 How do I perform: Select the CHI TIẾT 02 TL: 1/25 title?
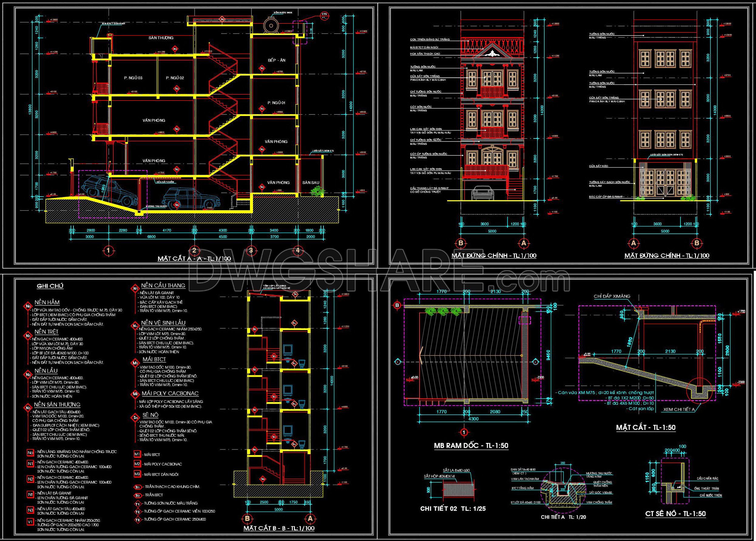[x=453, y=509]
